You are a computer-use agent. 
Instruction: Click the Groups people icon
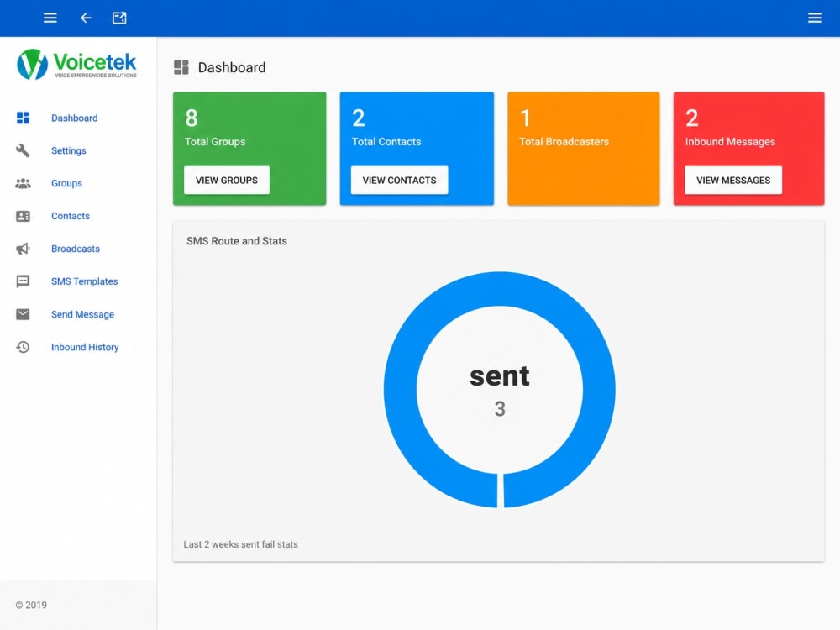click(x=23, y=183)
